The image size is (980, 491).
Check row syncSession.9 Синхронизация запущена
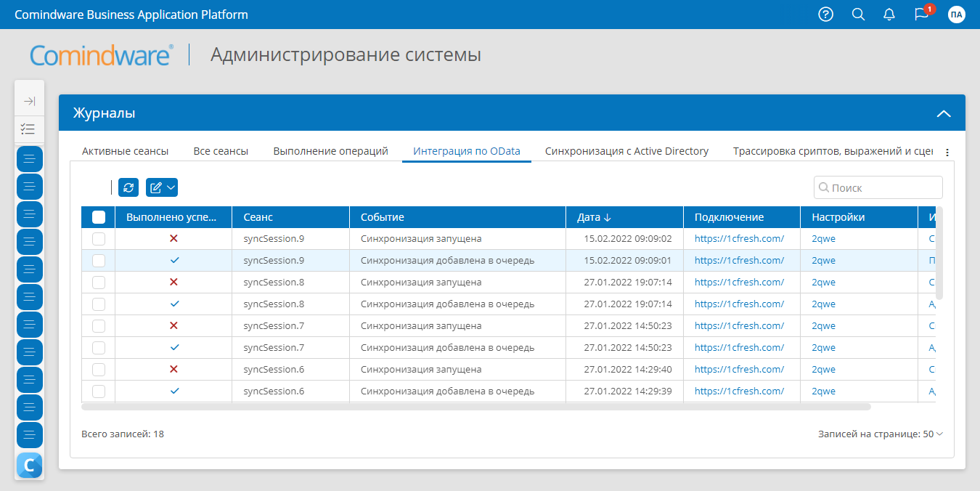pos(99,239)
